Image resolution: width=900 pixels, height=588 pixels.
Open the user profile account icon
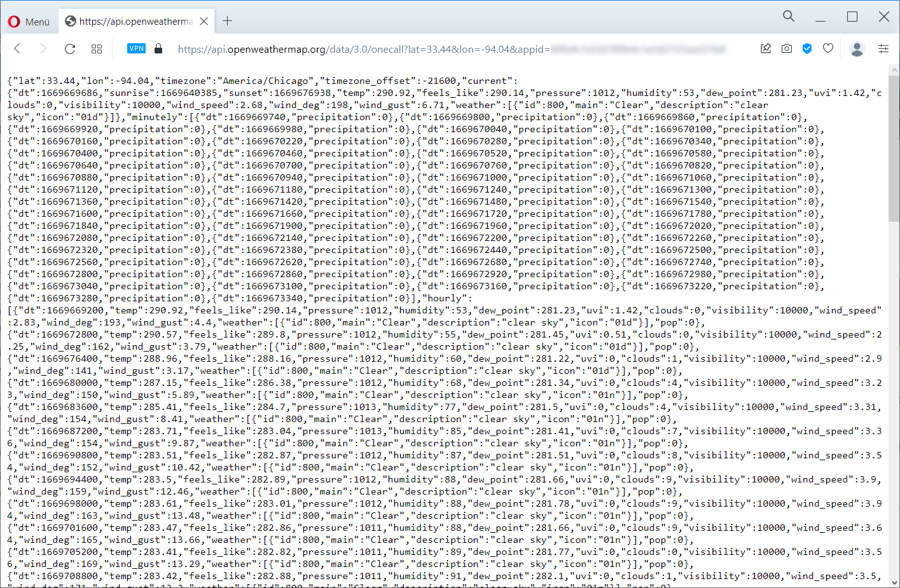(857, 49)
